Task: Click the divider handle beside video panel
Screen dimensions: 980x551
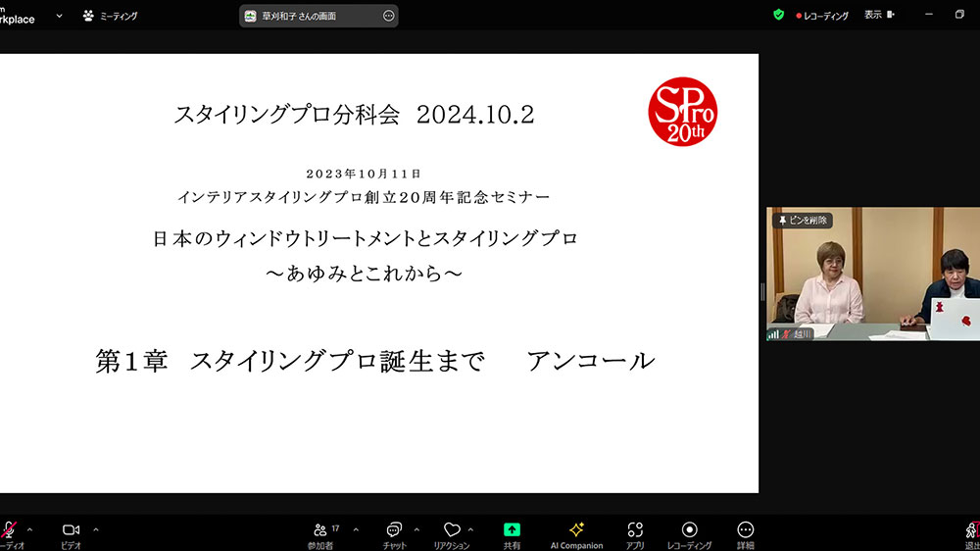Action: click(762, 291)
